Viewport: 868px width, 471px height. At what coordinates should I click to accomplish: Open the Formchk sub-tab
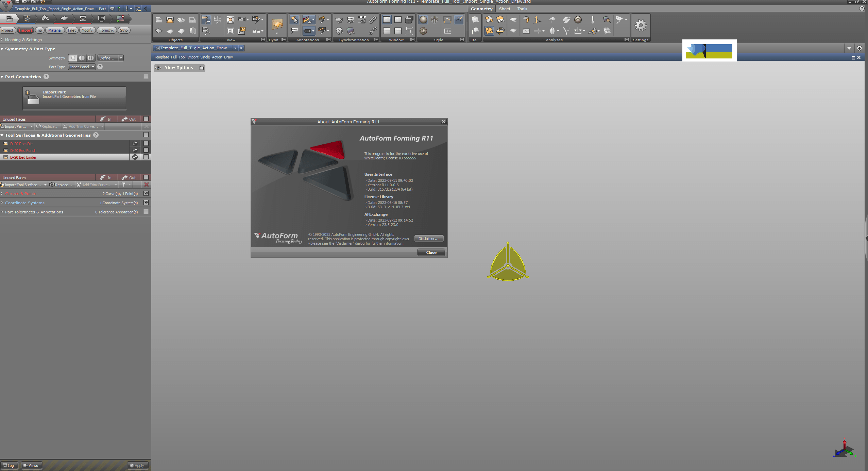(106, 30)
